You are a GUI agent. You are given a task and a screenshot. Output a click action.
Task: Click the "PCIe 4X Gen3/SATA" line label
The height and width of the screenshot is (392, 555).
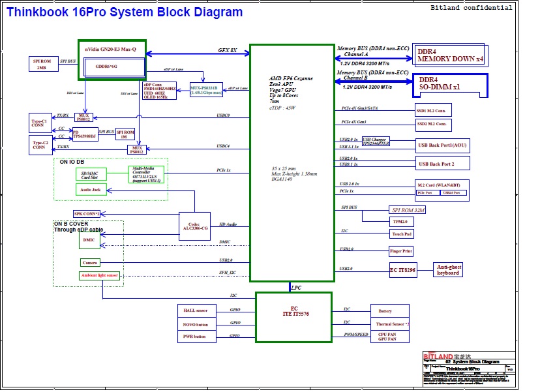[x=359, y=108]
